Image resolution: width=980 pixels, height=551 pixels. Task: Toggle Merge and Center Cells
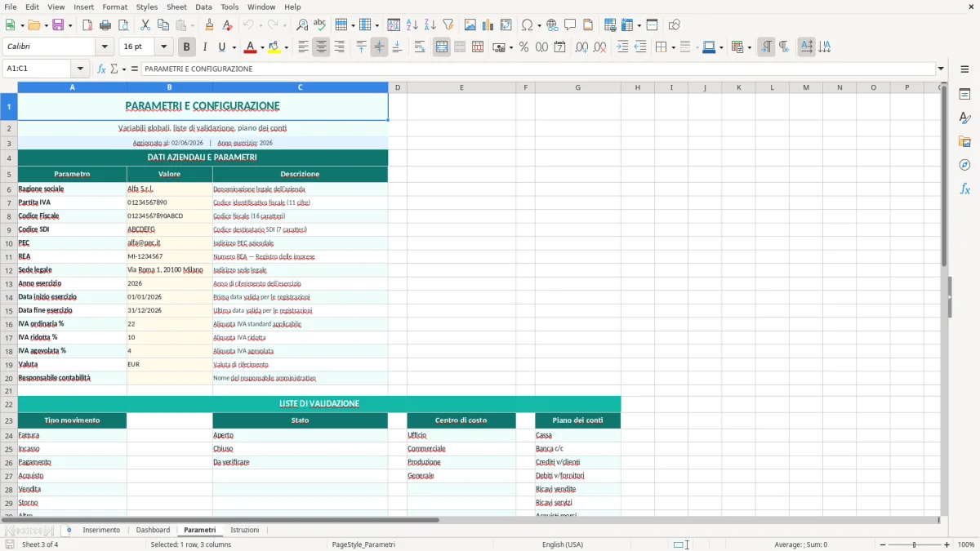pyautogui.click(x=442, y=47)
